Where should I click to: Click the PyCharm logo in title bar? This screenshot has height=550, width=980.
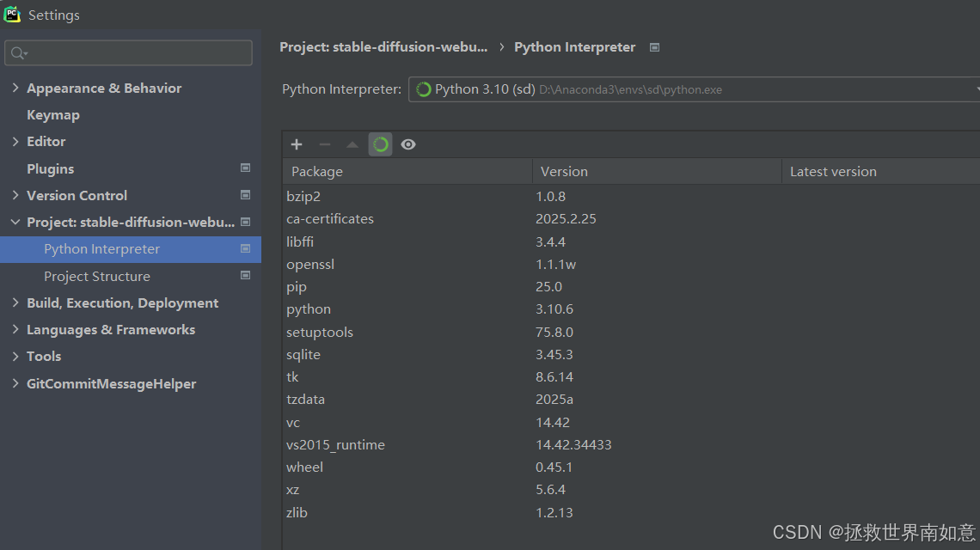pyautogui.click(x=12, y=15)
